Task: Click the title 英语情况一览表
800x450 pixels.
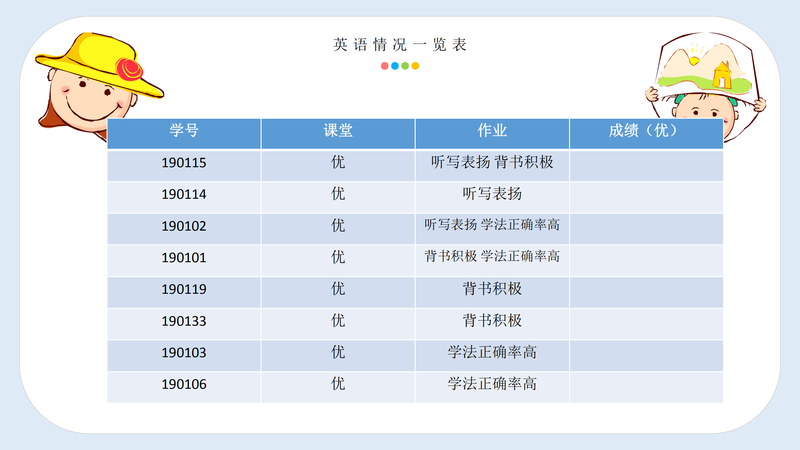Action: pos(400,45)
